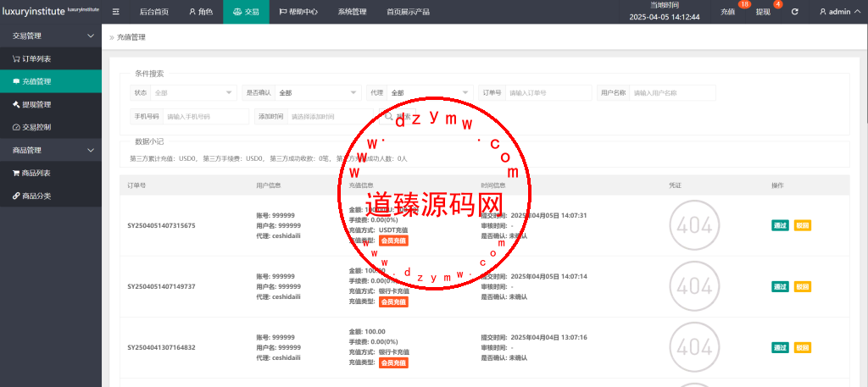Open 充值管理 in sidebar
This screenshot has height=387, width=868.
click(x=51, y=81)
